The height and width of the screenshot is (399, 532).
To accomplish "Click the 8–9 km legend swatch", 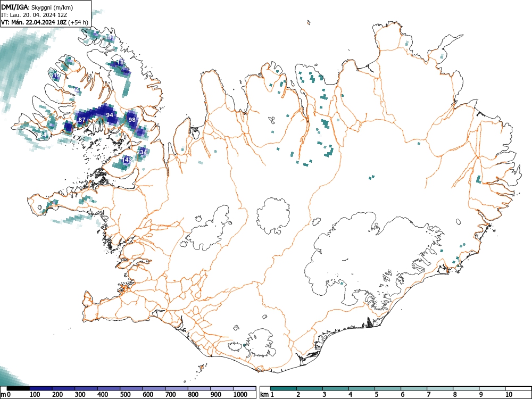I will (x=466, y=388).
